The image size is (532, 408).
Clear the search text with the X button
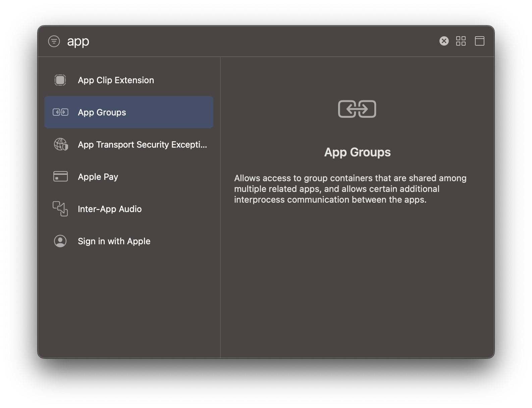point(444,41)
